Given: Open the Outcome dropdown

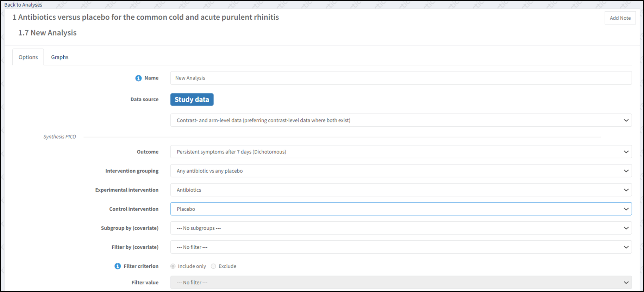Looking at the screenshot, I should (x=401, y=152).
